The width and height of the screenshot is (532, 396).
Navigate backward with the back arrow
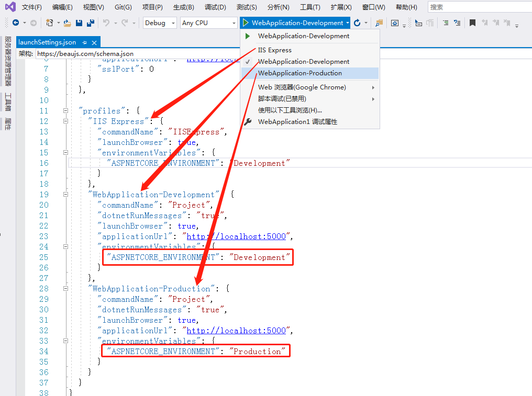pyautogui.click(x=16, y=22)
